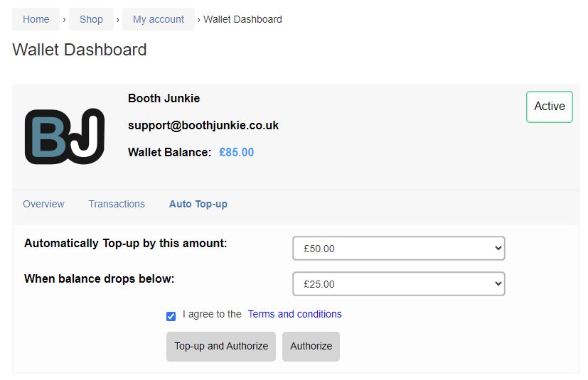588x380 pixels.
Task: Select the Auto Top-up tab
Action: 198,205
